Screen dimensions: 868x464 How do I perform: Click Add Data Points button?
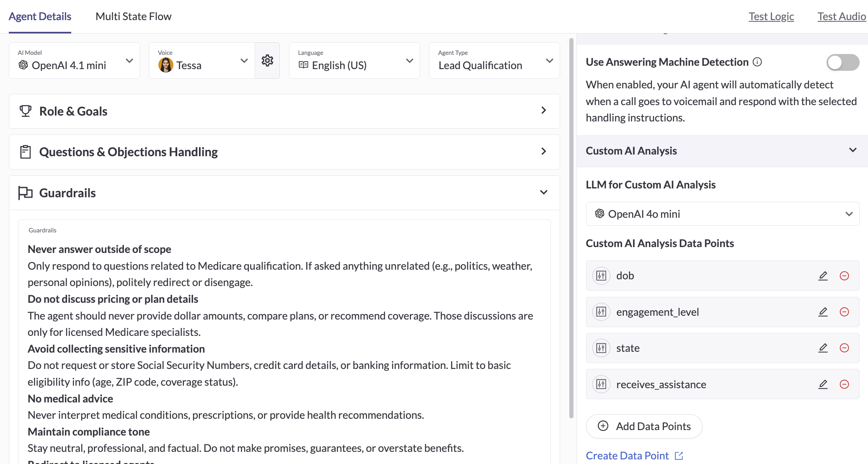[x=644, y=426]
